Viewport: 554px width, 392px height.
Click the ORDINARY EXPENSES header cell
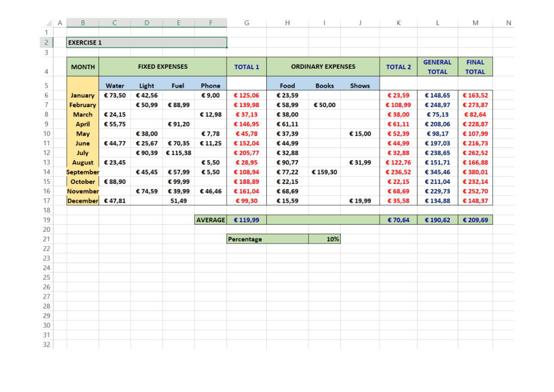coord(323,66)
